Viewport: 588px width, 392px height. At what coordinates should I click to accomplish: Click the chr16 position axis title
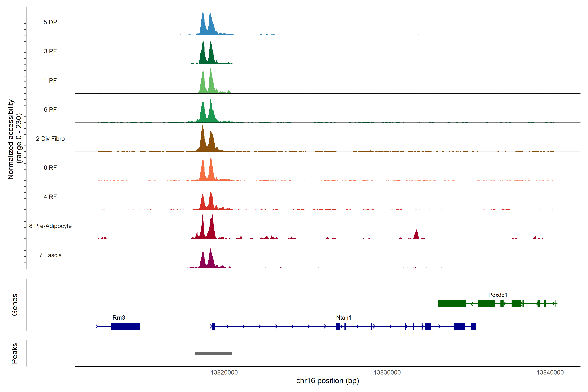coord(327,381)
